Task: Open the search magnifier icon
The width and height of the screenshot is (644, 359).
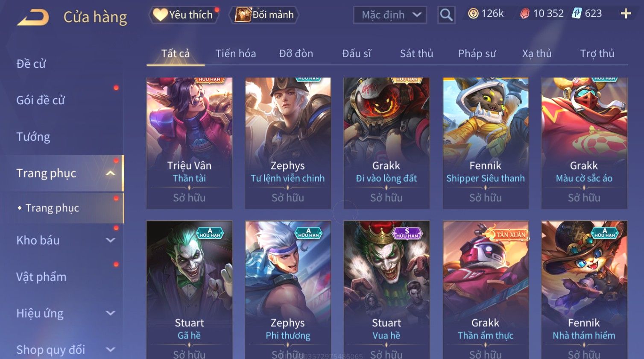Action: point(446,15)
